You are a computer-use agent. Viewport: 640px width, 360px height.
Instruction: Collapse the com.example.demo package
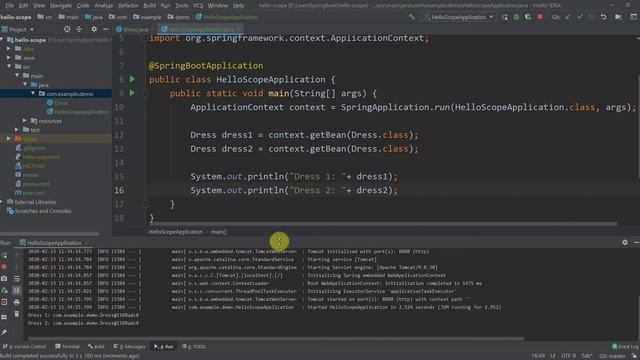pos(33,93)
